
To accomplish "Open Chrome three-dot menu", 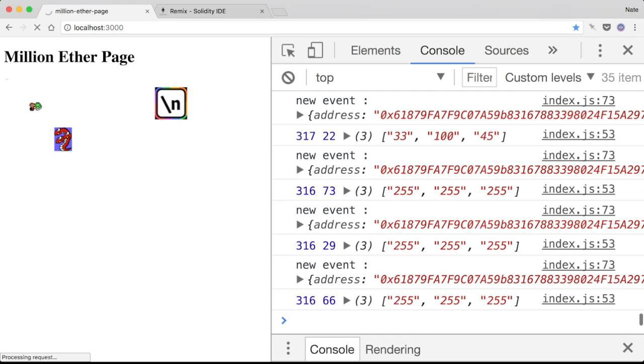I will pos(635,28).
